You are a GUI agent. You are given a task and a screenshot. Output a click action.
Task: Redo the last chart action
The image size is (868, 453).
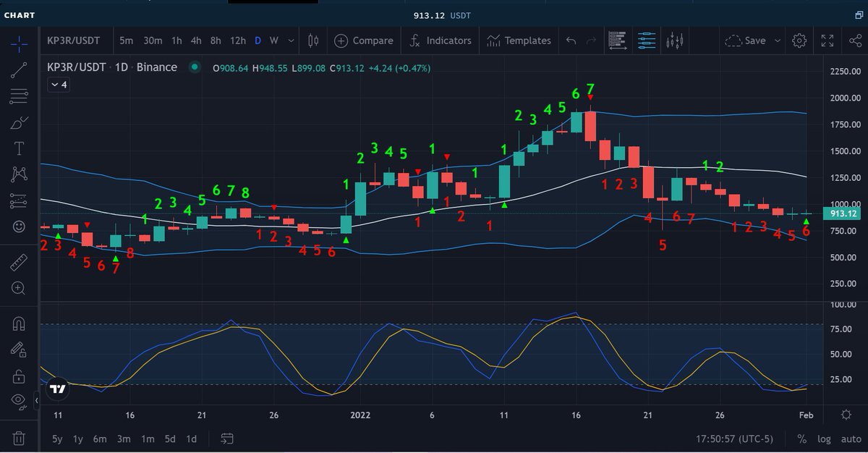[x=591, y=41]
